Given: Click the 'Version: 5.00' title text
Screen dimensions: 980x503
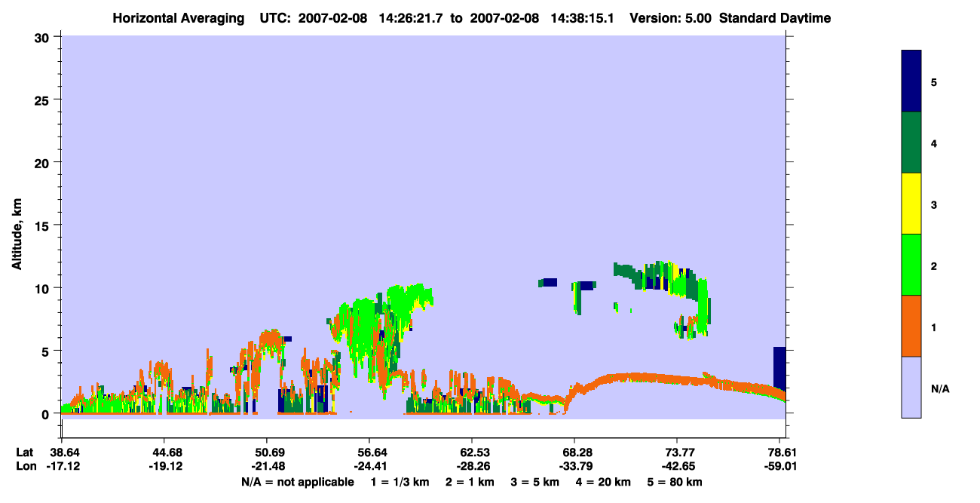Looking at the screenshot, I should [x=669, y=18].
